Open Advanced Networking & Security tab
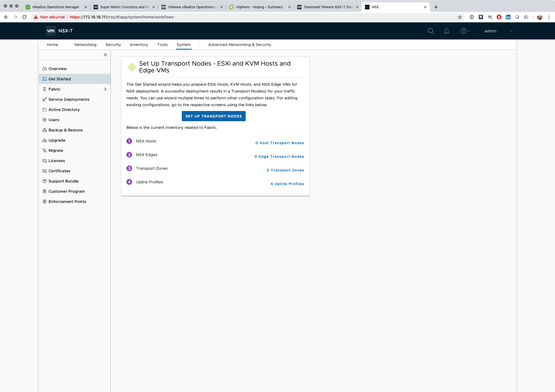 [239, 45]
